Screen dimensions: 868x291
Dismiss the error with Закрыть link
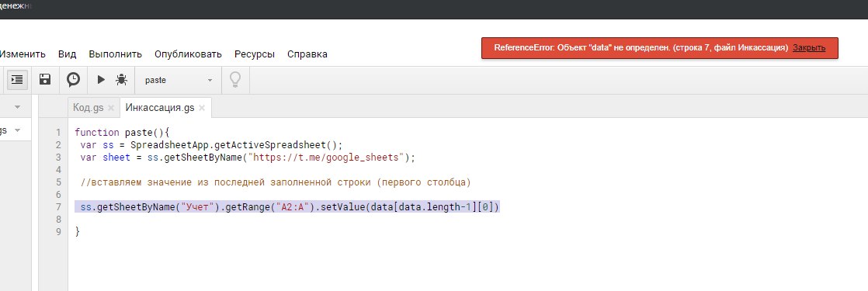(x=809, y=48)
